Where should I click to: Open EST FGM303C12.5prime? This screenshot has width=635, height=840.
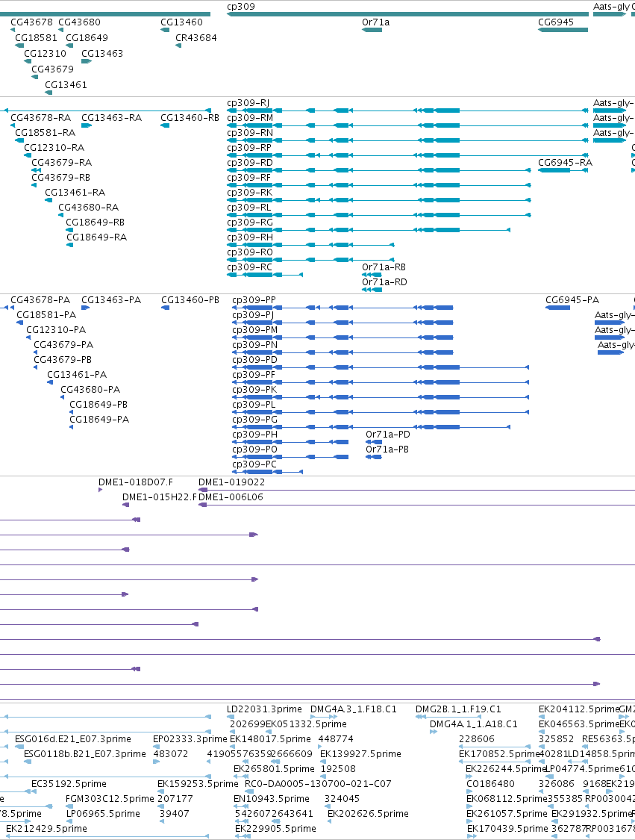click(x=110, y=799)
